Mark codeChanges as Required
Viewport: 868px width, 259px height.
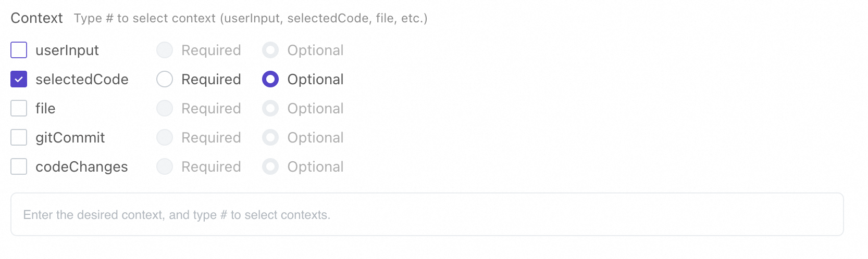(x=165, y=166)
